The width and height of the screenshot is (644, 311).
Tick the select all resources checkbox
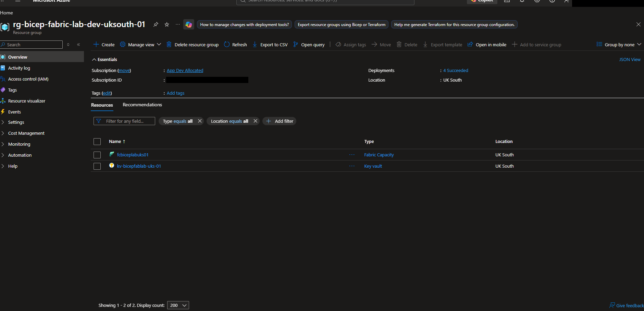point(97,142)
